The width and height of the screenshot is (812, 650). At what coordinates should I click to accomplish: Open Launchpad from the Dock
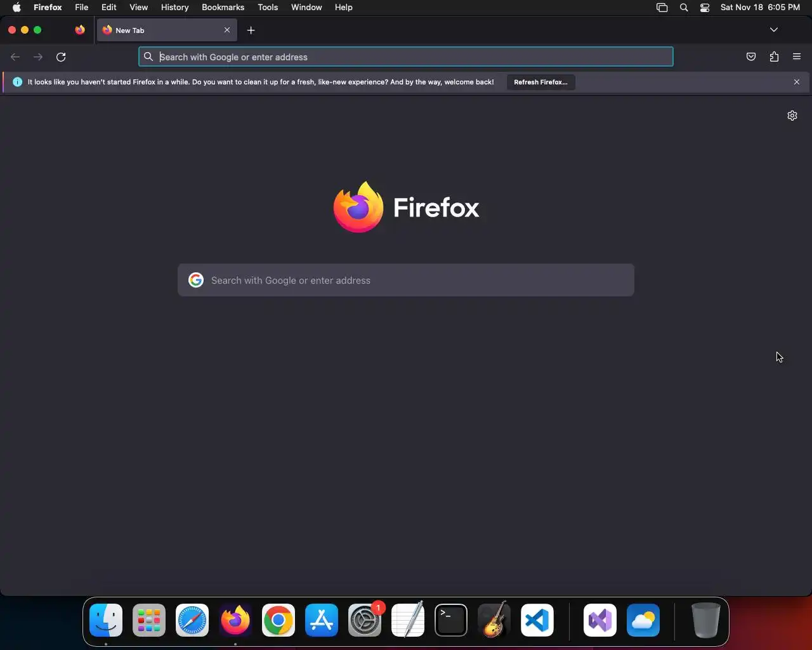point(149,620)
